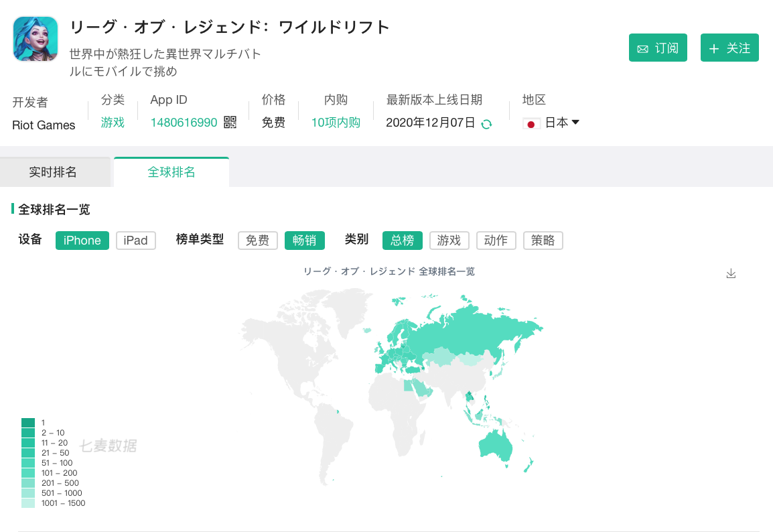773x532 pixels.
Task: Click the plus icon on the 关注 button
Action: coord(715,48)
